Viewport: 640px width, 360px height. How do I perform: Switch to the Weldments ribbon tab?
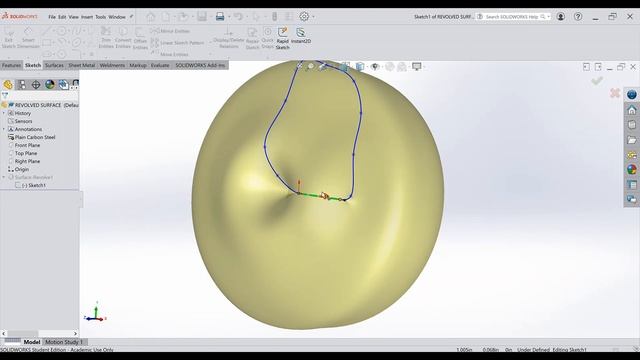tap(112, 65)
